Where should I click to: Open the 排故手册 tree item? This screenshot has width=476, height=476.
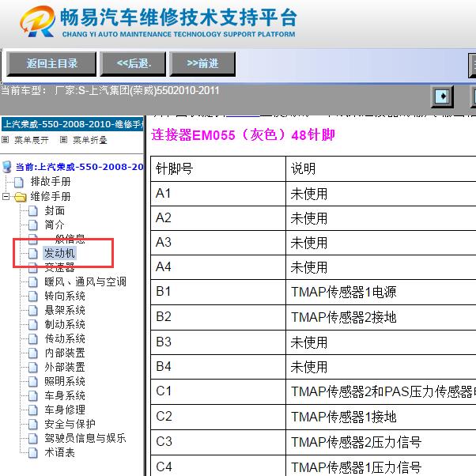point(51,182)
